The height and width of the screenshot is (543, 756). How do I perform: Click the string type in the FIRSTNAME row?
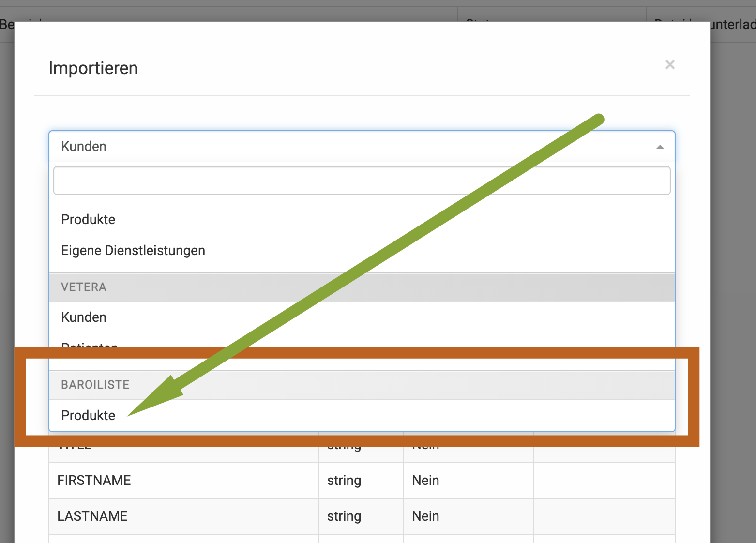tap(344, 480)
